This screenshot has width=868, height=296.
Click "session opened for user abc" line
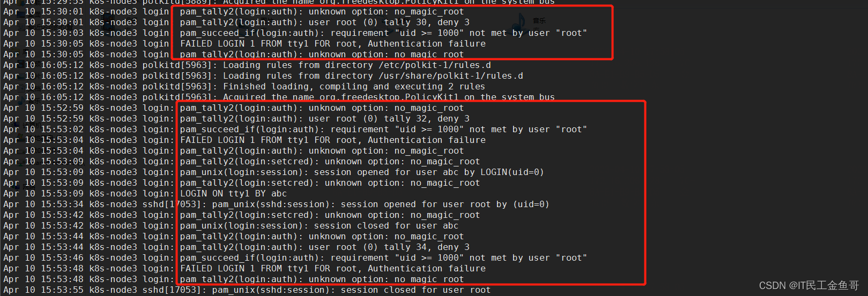pos(362,172)
